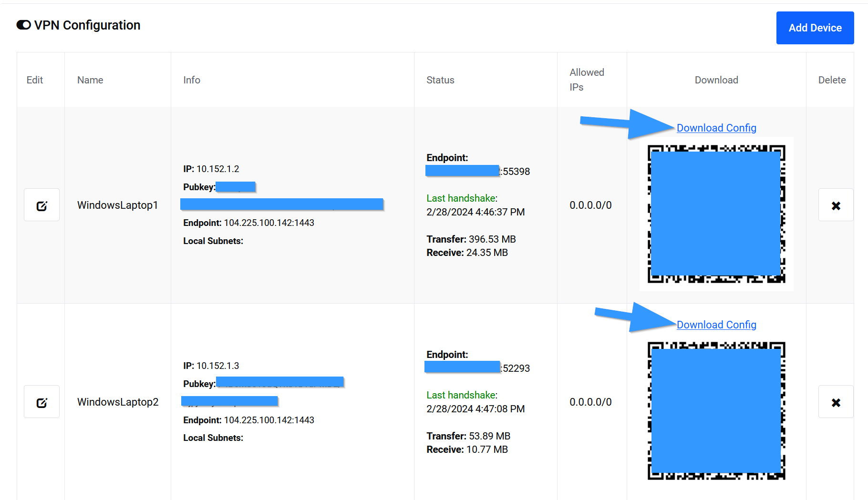The width and height of the screenshot is (868, 500).
Task: Select the WindowsLaptop1 device name
Action: (117, 205)
